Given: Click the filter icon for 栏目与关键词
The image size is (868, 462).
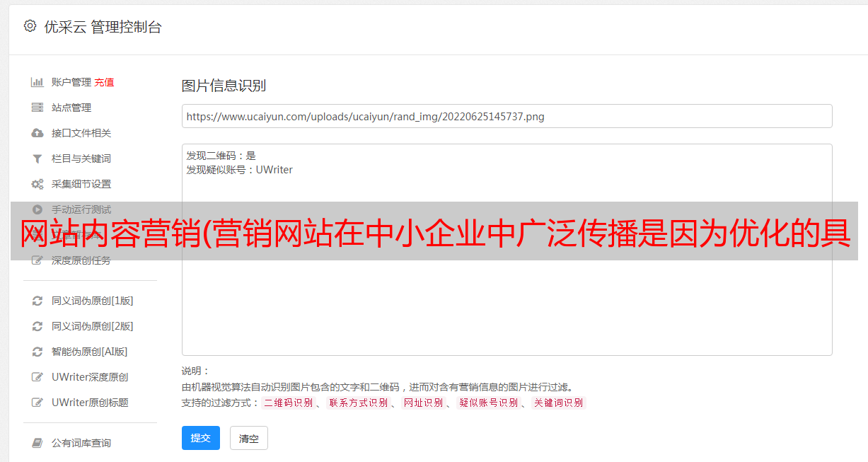Looking at the screenshot, I should [x=37, y=158].
